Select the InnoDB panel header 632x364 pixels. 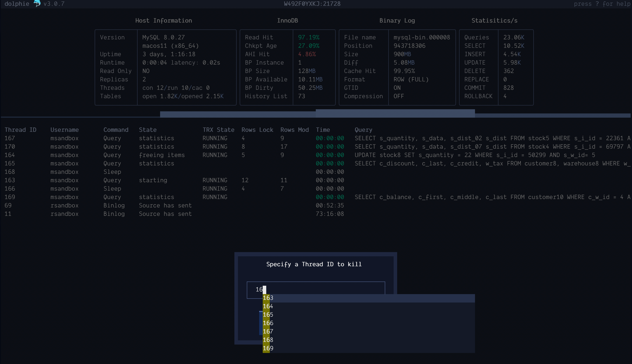tap(287, 20)
